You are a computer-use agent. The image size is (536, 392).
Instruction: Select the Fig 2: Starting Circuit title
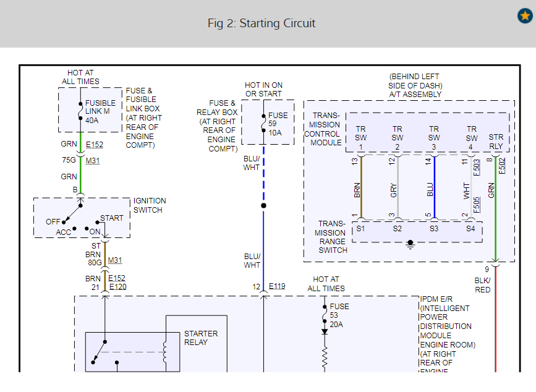[262, 23]
